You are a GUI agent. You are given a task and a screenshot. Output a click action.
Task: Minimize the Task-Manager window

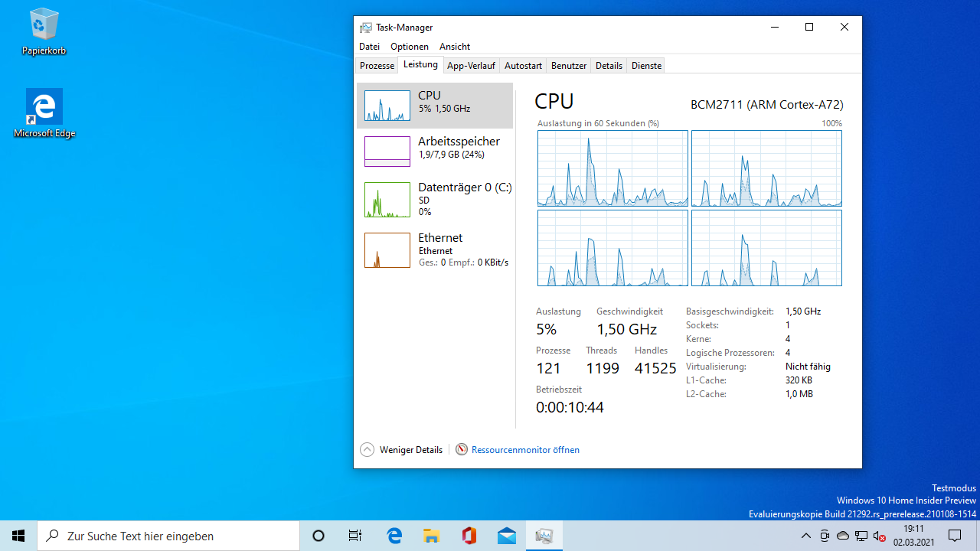[x=774, y=27]
